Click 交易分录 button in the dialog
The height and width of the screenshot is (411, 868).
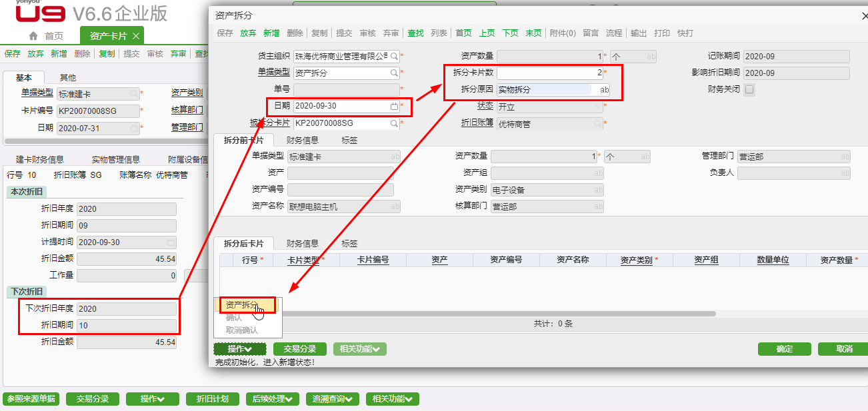299,349
